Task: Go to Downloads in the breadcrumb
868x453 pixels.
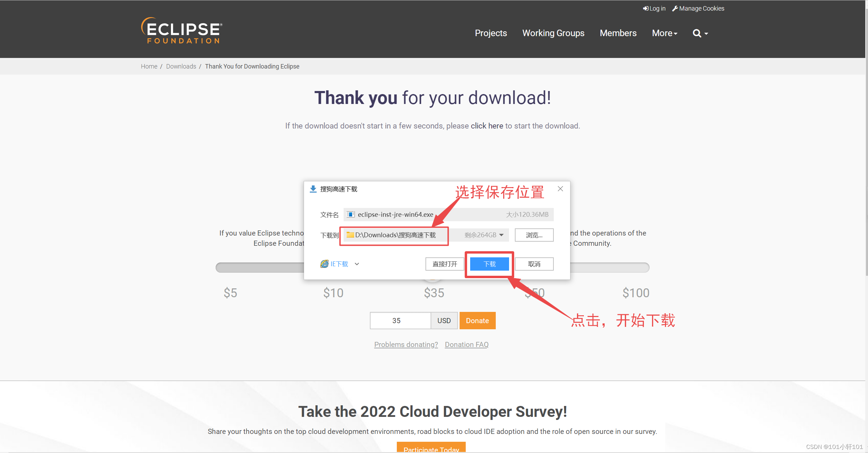Action: coord(181,66)
